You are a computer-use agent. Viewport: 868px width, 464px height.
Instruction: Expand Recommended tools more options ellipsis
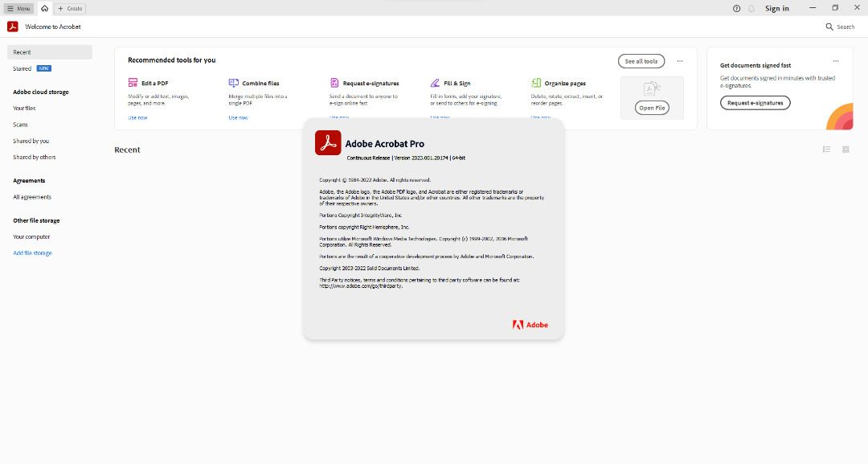[680, 61]
